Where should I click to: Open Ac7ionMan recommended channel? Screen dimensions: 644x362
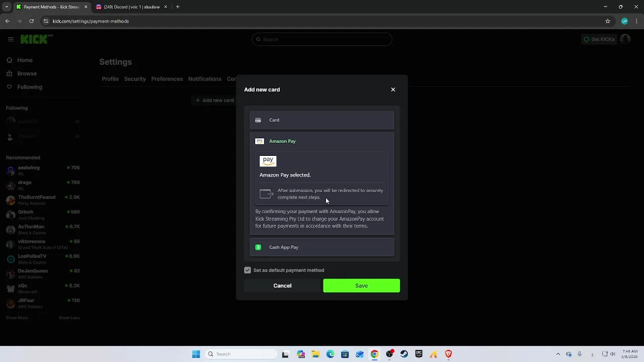point(43,229)
